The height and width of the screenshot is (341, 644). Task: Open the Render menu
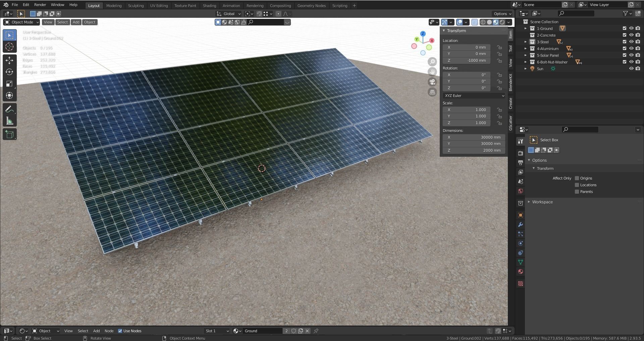(x=40, y=5)
